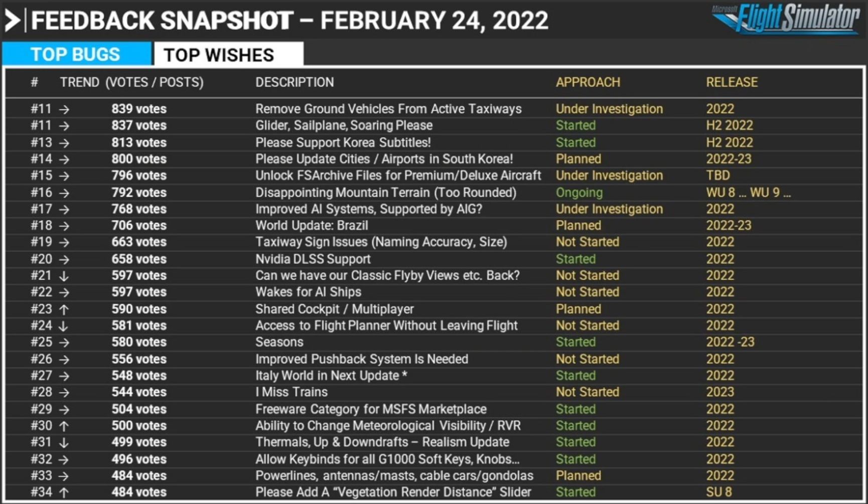Click the white chevron beside Feedback Snapshot
The width and height of the screenshot is (868, 504).
[x=12, y=21]
